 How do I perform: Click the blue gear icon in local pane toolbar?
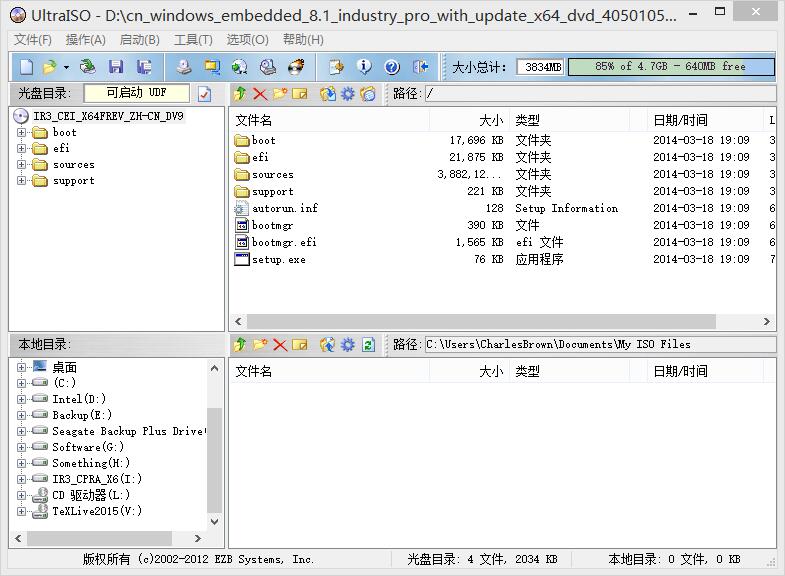(x=347, y=344)
